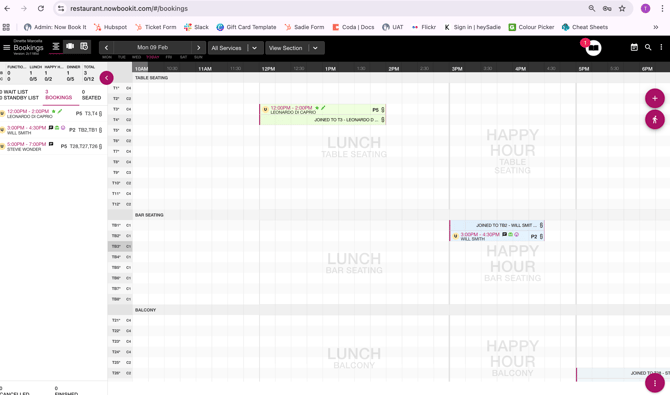Viewport: 670px width, 395px height.
Task: Click the Joined to T3 block on timeline
Action: click(x=323, y=120)
